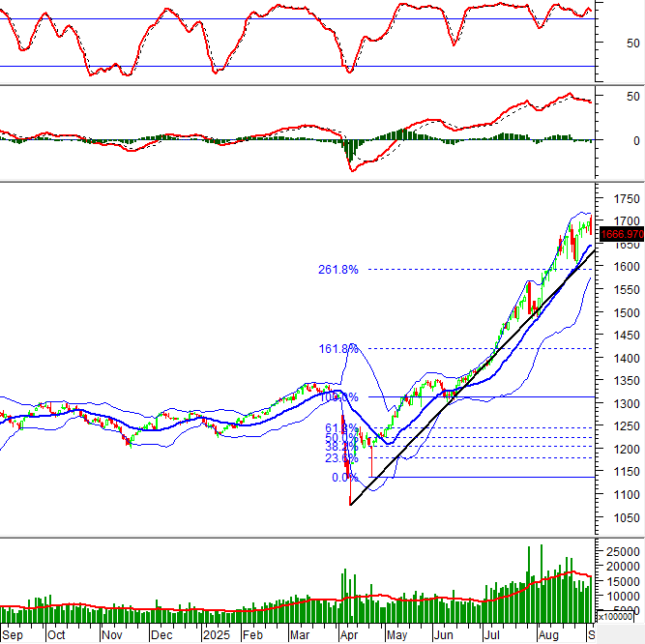Select the Apr marker on the date axis
Screen dimensions: 645x644
[347, 635]
